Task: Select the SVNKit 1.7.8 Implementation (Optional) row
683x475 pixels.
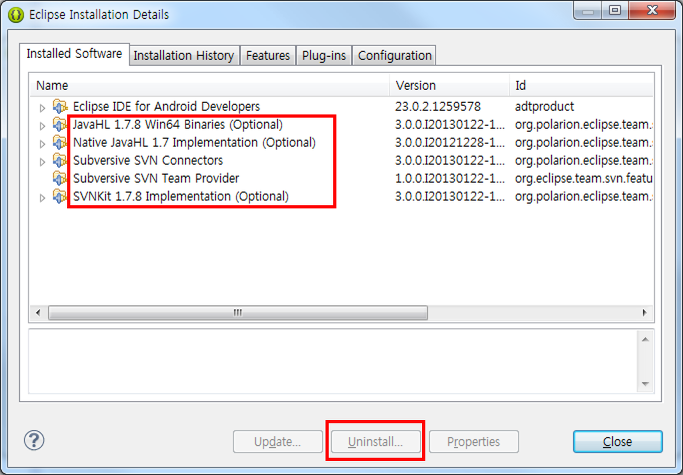Action: [x=342, y=196]
